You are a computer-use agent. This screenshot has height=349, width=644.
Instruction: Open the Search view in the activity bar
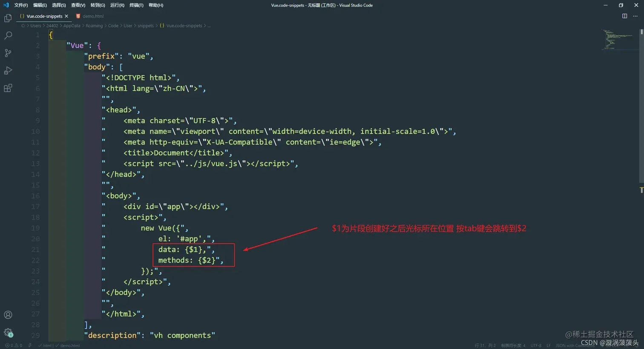[x=8, y=36]
